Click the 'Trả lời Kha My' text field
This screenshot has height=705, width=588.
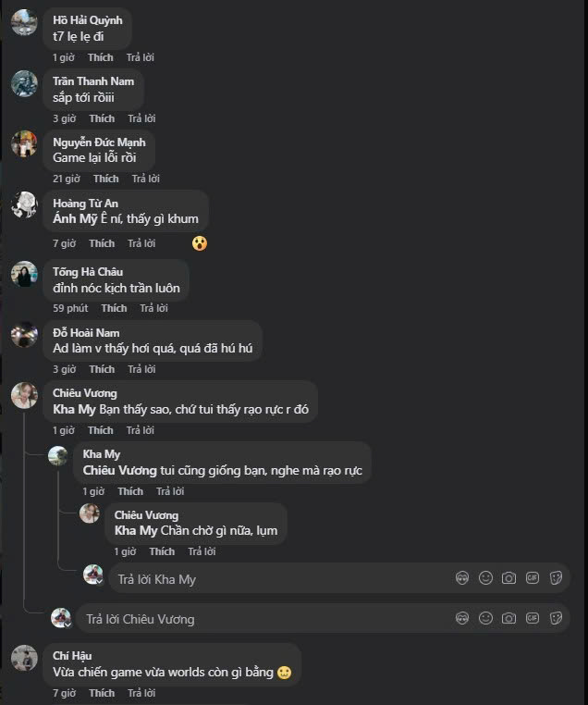277,579
